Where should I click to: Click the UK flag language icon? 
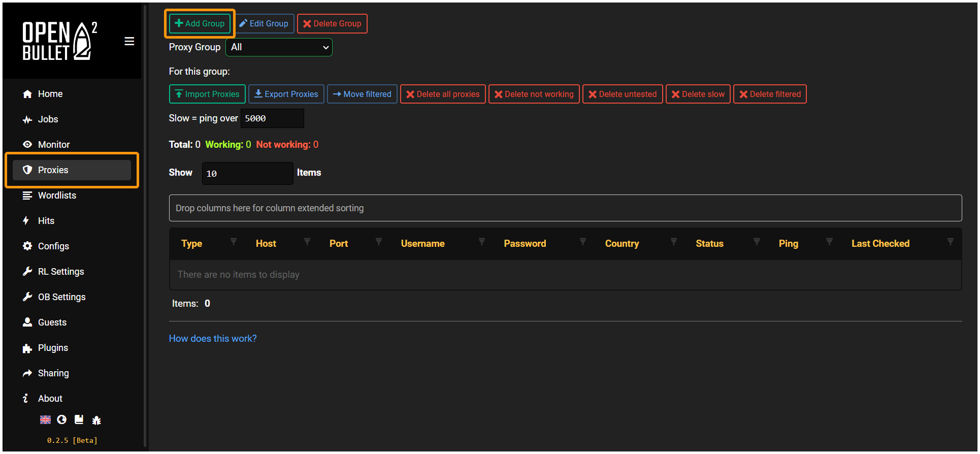click(x=45, y=419)
